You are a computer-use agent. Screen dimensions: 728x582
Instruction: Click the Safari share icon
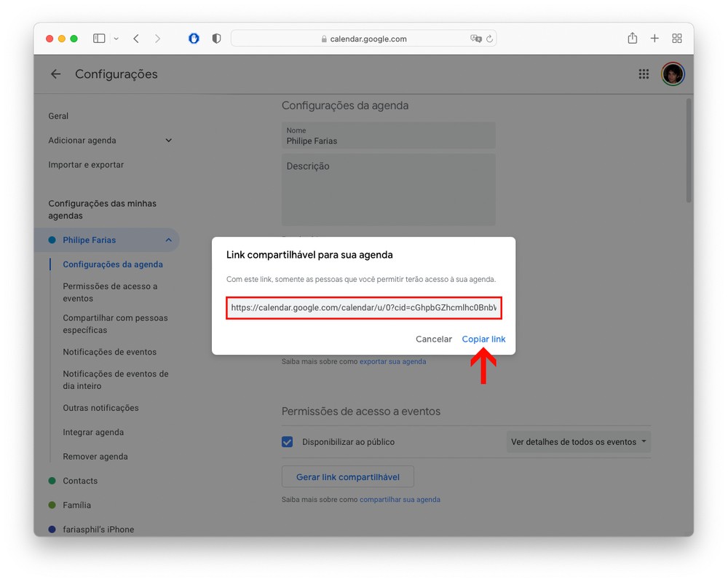pyautogui.click(x=633, y=38)
